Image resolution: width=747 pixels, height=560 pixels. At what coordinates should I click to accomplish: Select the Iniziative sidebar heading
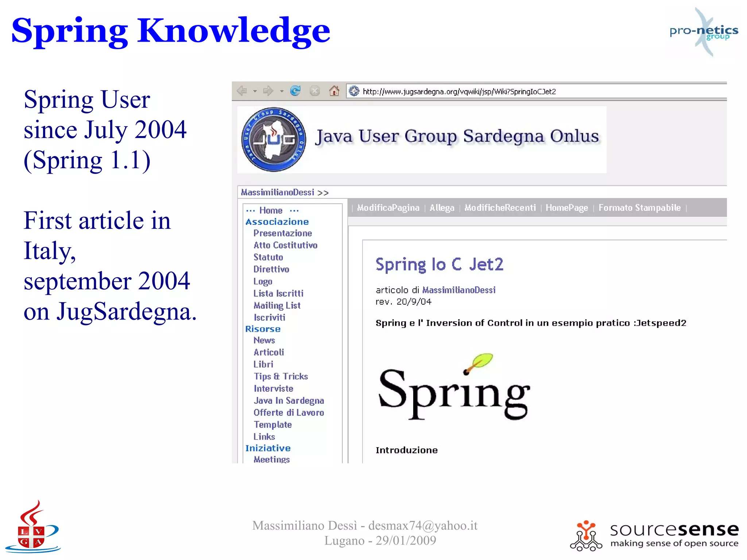[268, 448]
